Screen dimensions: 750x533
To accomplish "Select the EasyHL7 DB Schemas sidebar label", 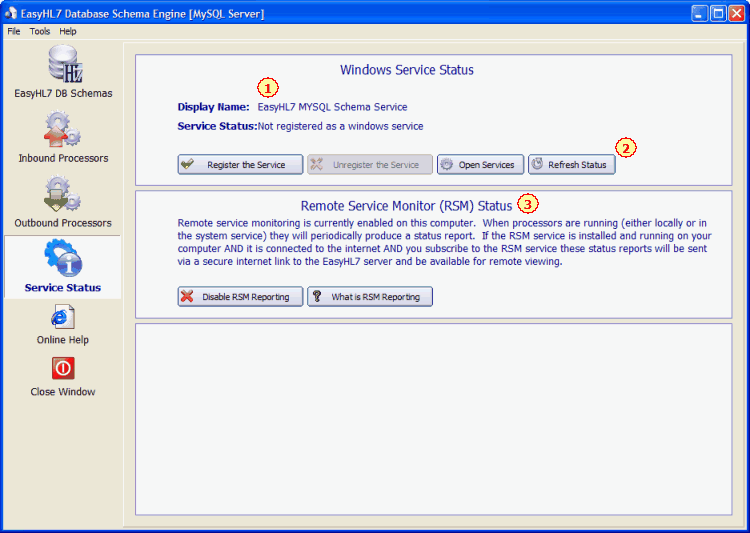I will [x=63, y=93].
